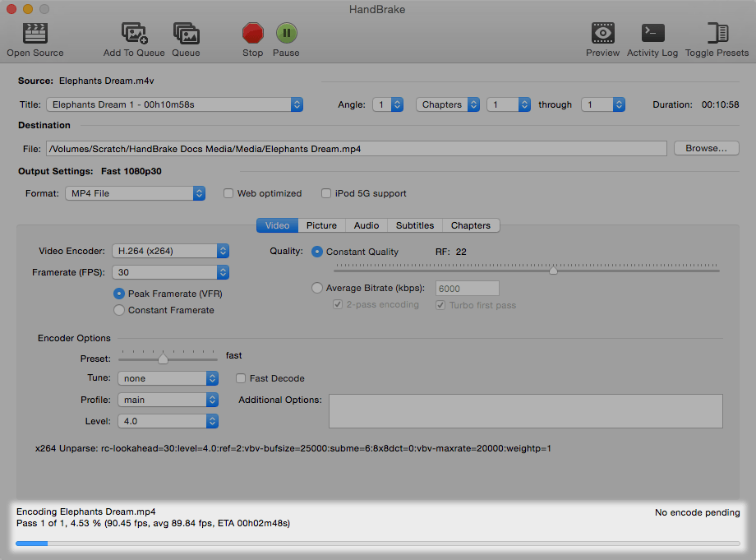This screenshot has height=560, width=756.
Task: Click the Additional Options text box
Action: point(525,411)
